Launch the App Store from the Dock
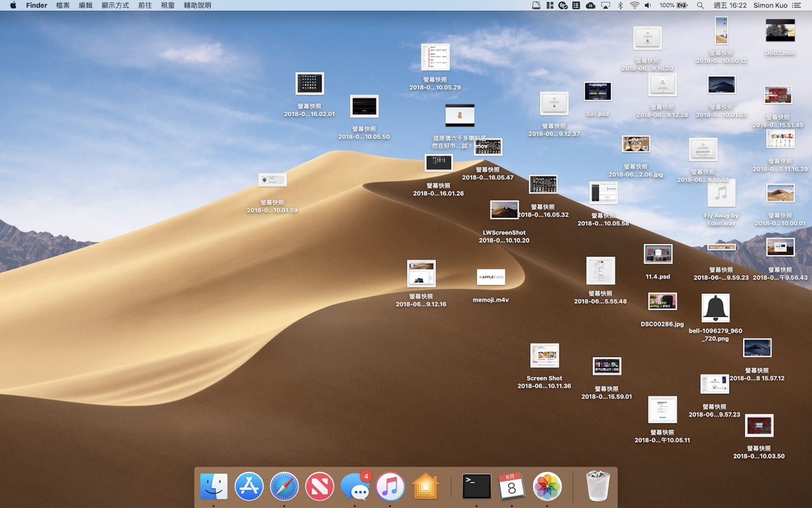 (249, 486)
